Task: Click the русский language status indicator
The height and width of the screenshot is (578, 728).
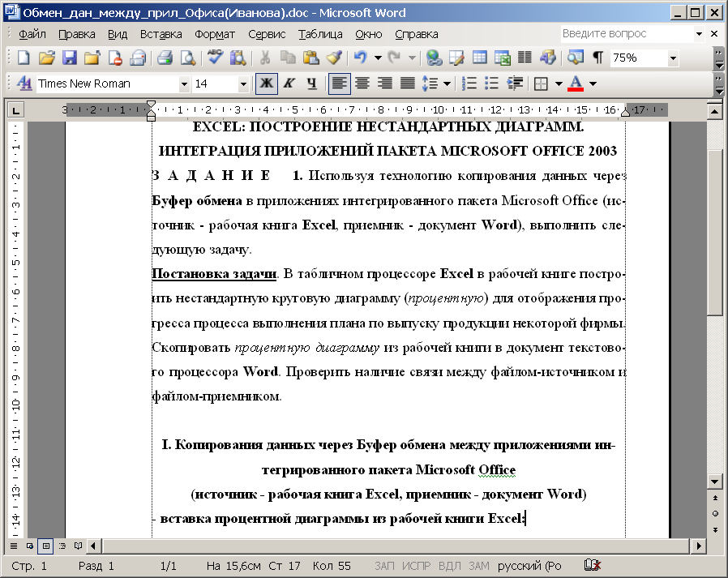Action: coord(529,566)
